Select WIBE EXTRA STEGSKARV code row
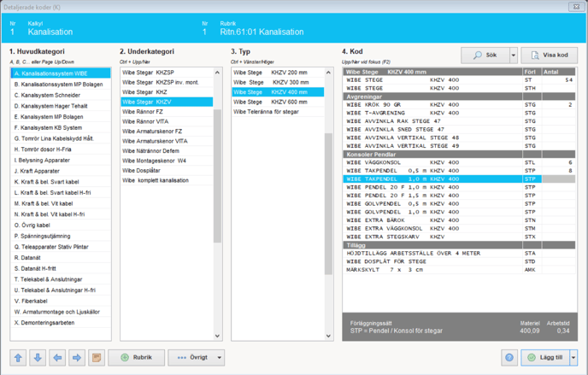This screenshot has height=375, width=588. (459, 237)
